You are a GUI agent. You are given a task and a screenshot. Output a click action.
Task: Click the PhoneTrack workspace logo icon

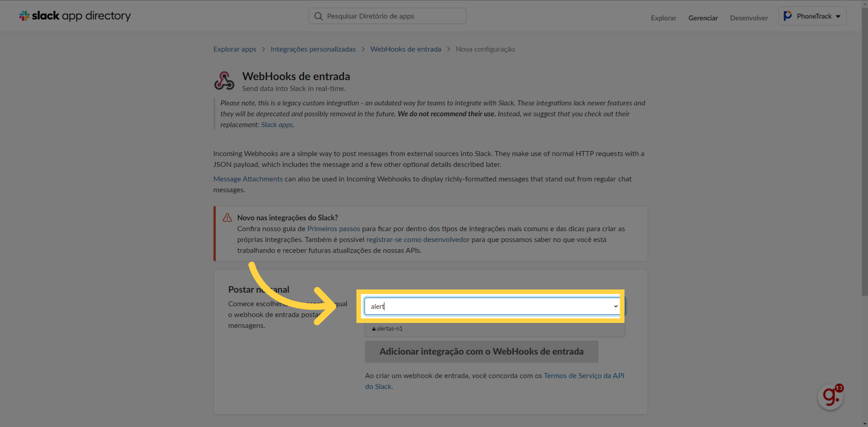coord(787,16)
